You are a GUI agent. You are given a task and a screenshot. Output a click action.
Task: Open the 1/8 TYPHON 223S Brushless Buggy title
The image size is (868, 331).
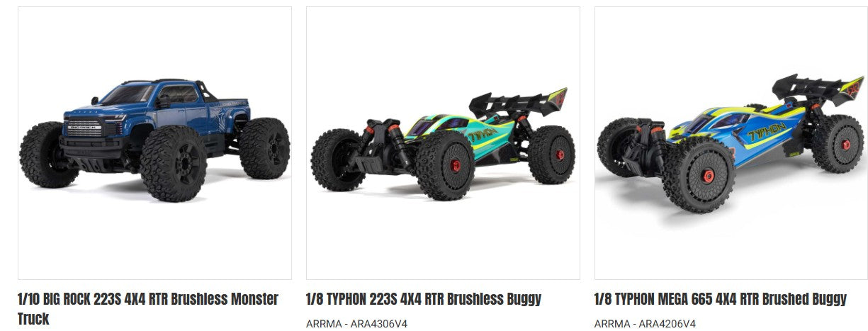click(x=424, y=298)
